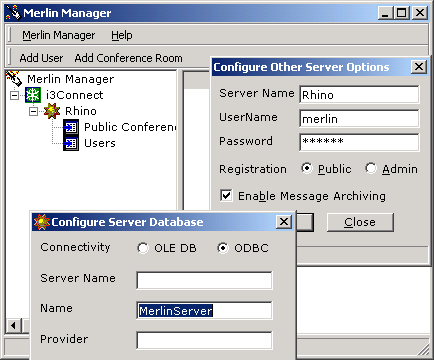Click the Provider input field
Viewport: 434px width, 360px height.
point(204,340)
